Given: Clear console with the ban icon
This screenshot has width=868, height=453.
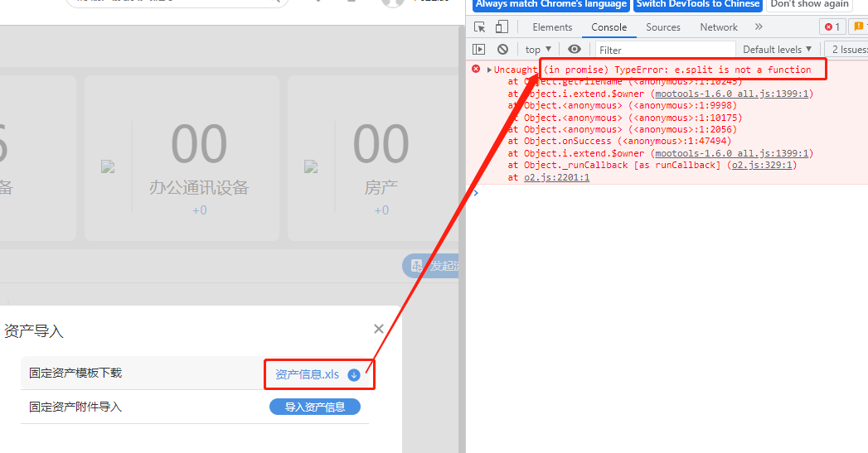Looking at the screenshot, I should 502,49.
